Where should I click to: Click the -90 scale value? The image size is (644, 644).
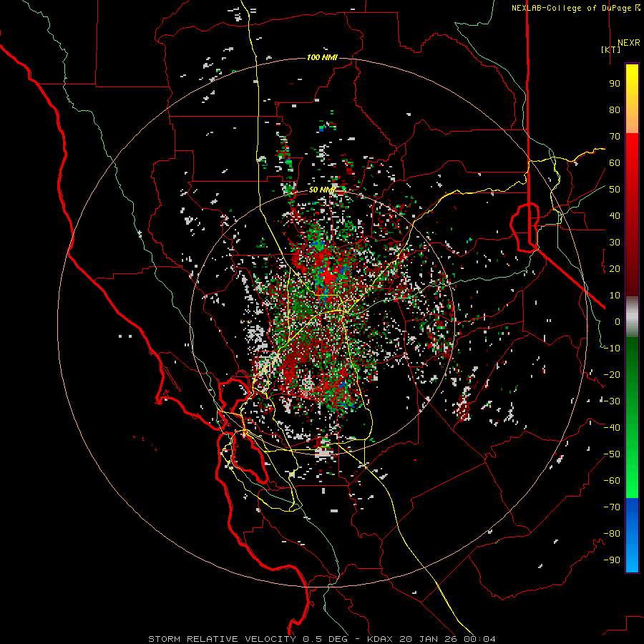[612, 560]
